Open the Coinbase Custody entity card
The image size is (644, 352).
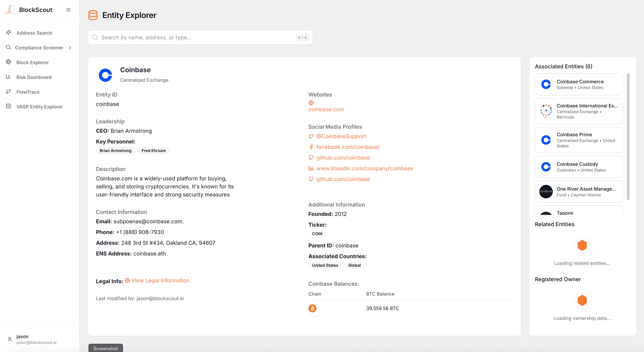[x=578, y=167]
